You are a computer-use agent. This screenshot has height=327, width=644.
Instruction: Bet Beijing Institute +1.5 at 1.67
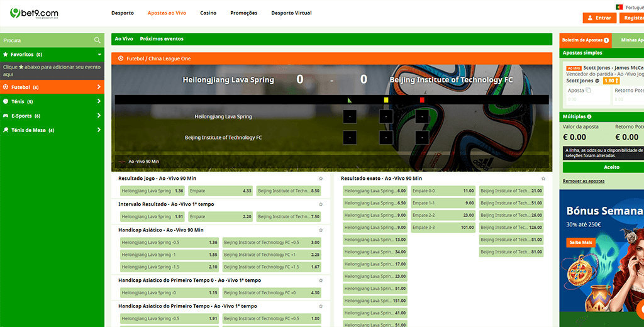272,267
